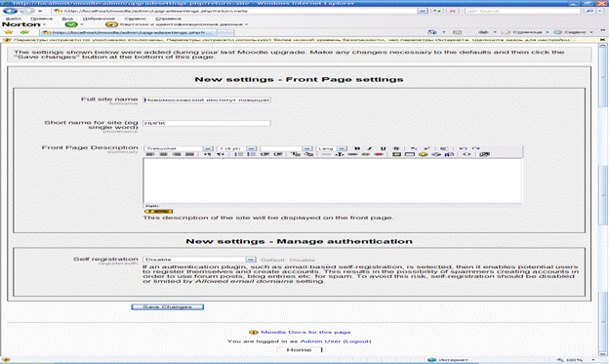Apply underline formatting in editor
This screenshot has width=609, height=364.
pos(383,148)
